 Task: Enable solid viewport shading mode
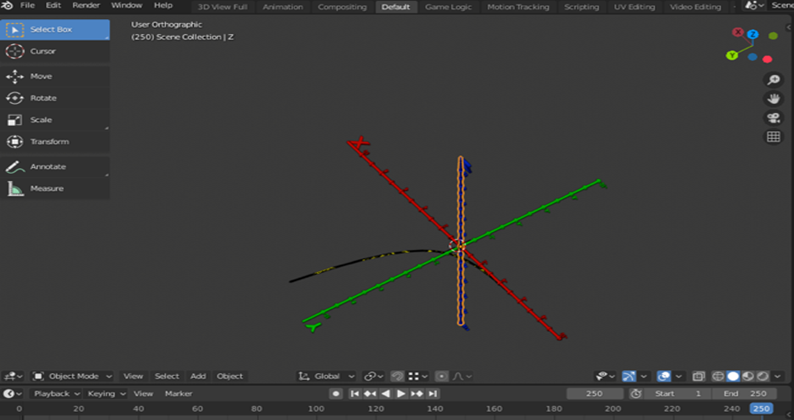click(x=733, y=376)
